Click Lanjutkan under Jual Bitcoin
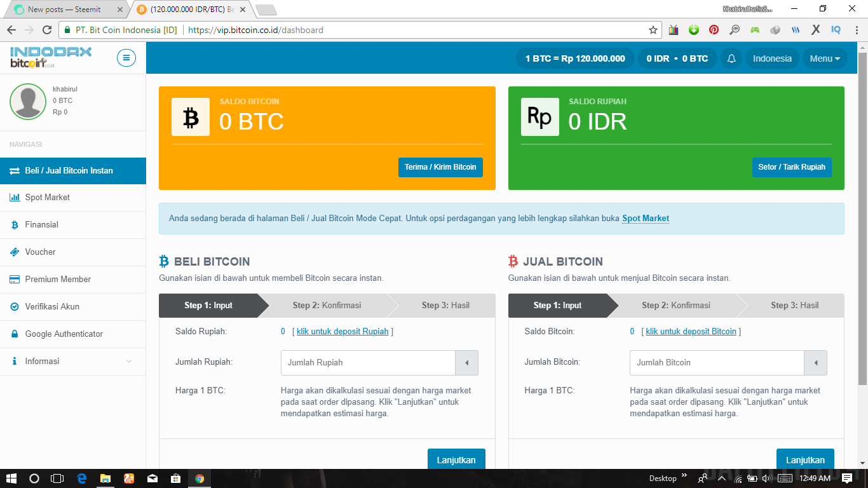Viewport: 868px width, 488px height. click(x=805, y=459)
